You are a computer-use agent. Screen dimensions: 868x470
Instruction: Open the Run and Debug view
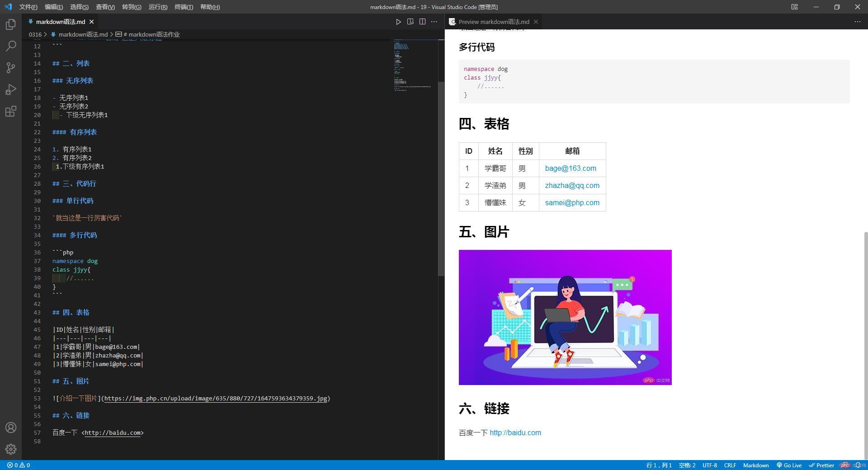11,89
